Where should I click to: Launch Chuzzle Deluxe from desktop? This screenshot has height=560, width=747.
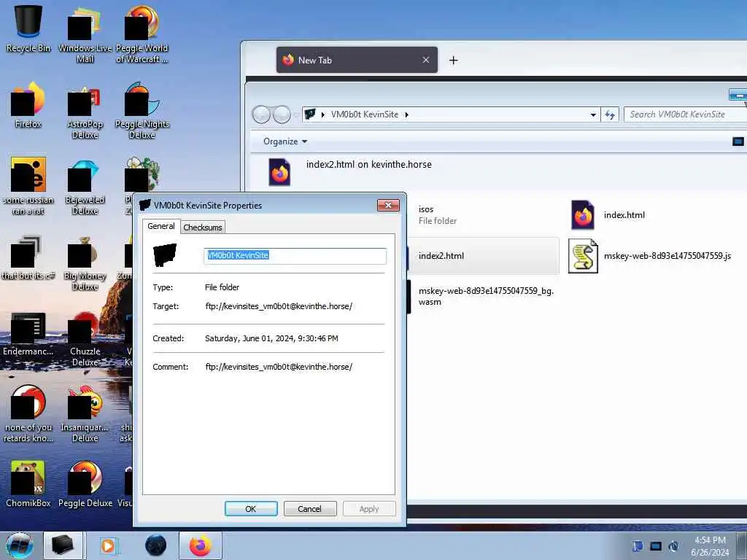(x=85, y=339)
